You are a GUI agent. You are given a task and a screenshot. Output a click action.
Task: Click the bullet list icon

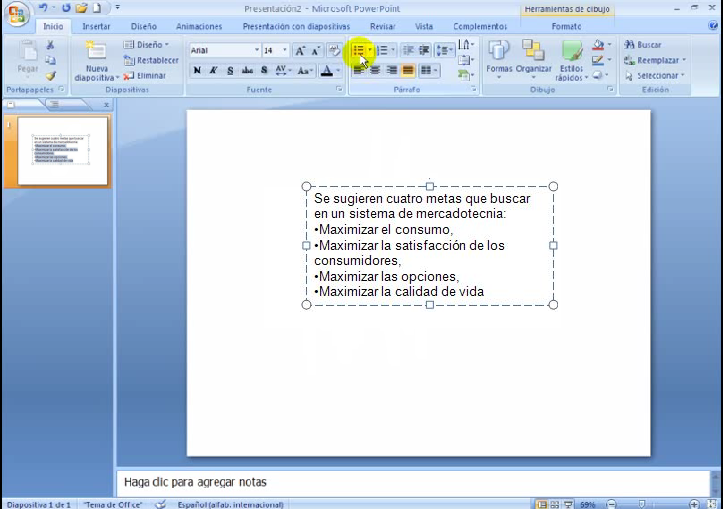point(357,50)
